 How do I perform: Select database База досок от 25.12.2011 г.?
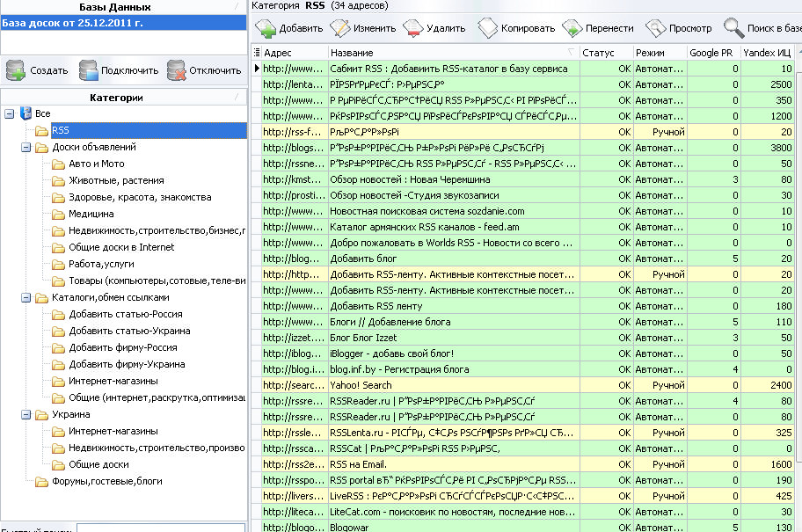pyautogui.click(x=123, y=23)
